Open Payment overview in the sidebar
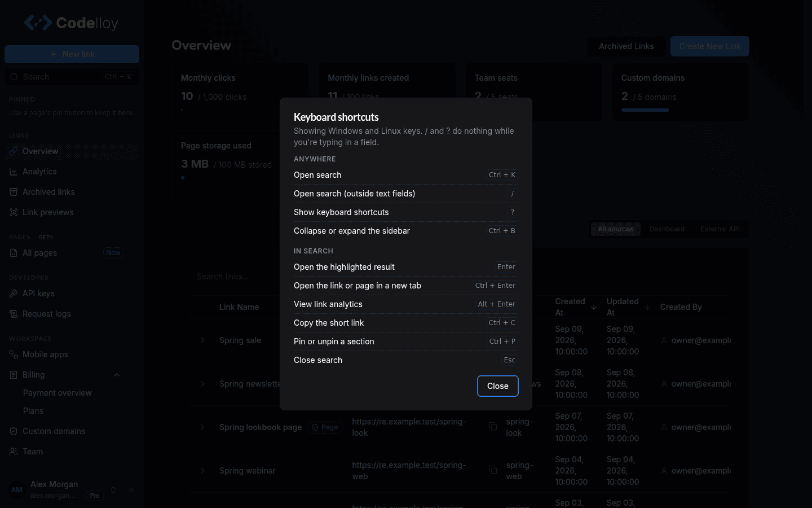812x508 pixels. pyautogui.click(x=58, y=393)
